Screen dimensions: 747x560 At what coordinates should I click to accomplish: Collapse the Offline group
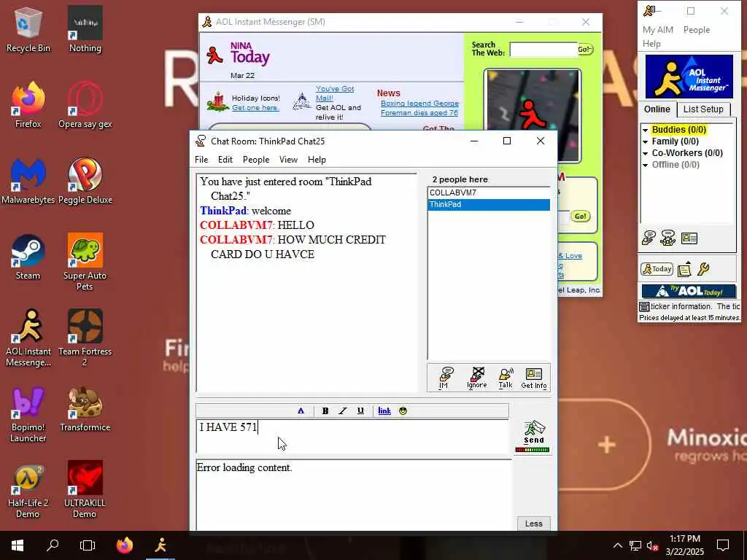[x=645, y=166]
